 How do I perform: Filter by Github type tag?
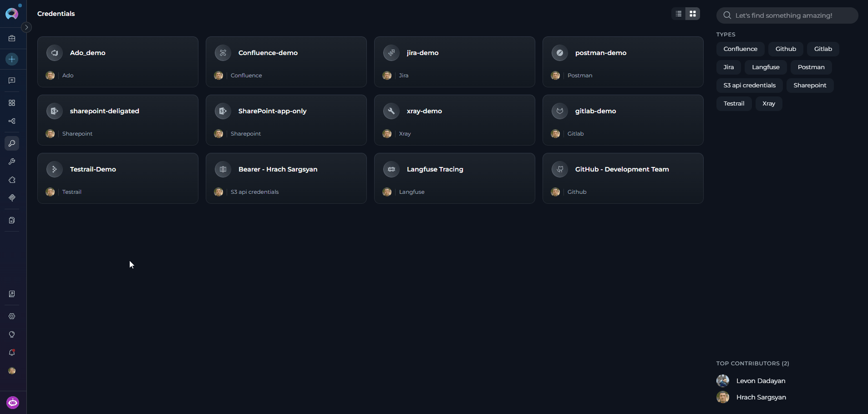786,49
